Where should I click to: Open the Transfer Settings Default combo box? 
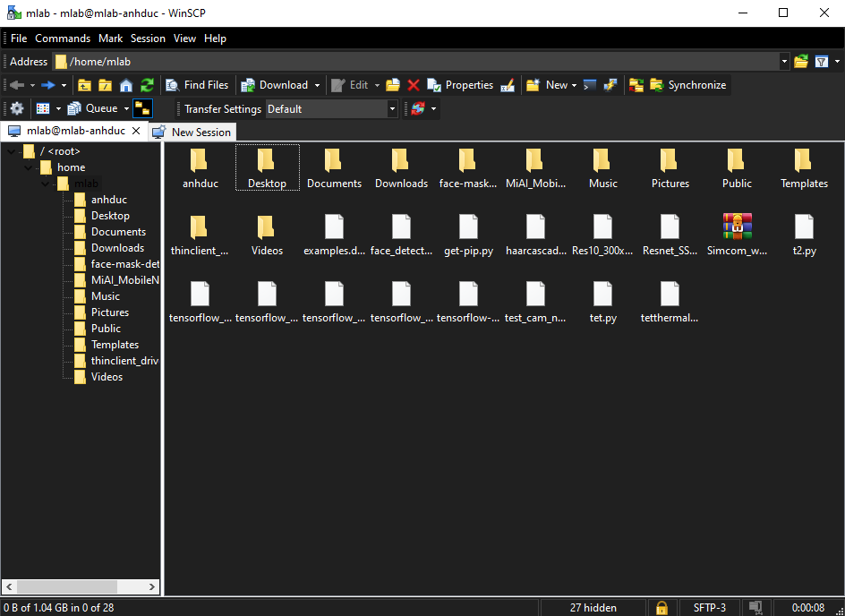pos(332,109)
